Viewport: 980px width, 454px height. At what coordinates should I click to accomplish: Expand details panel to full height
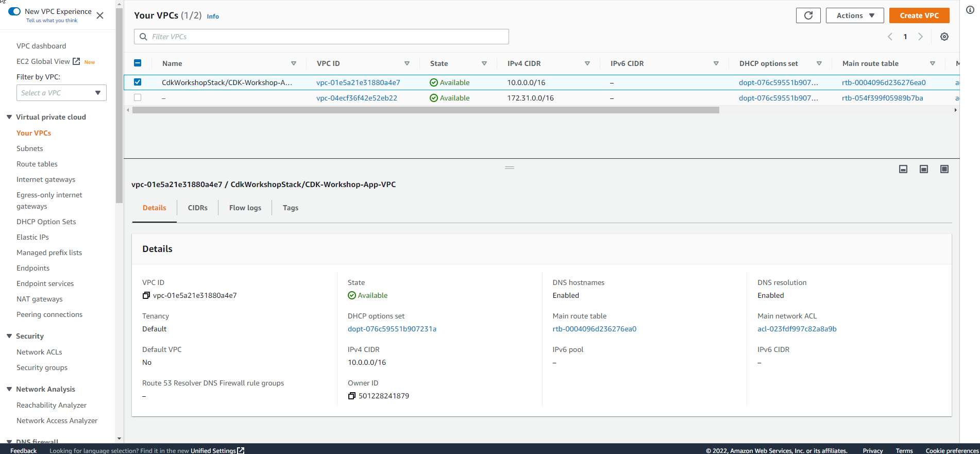pos(944,169)
